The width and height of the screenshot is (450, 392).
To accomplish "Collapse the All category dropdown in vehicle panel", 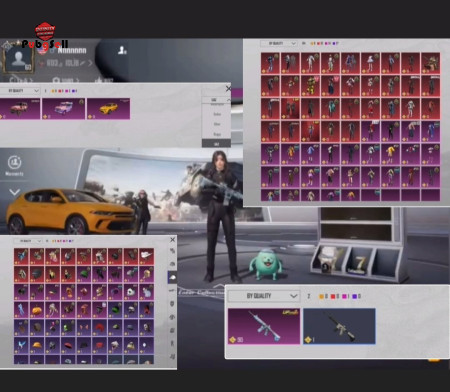I will coord(216,100).
